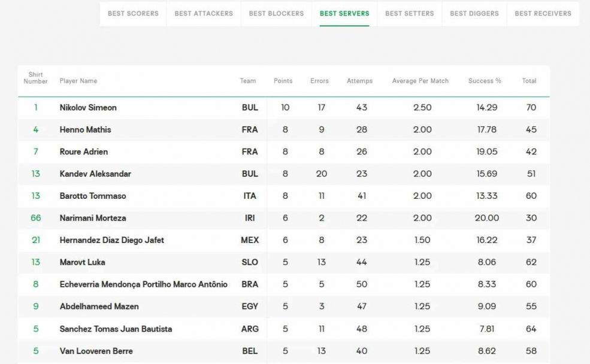This screenshot has width=590, height=364.
Task: Click the Player Name column header
Action: tap(78, 81)
